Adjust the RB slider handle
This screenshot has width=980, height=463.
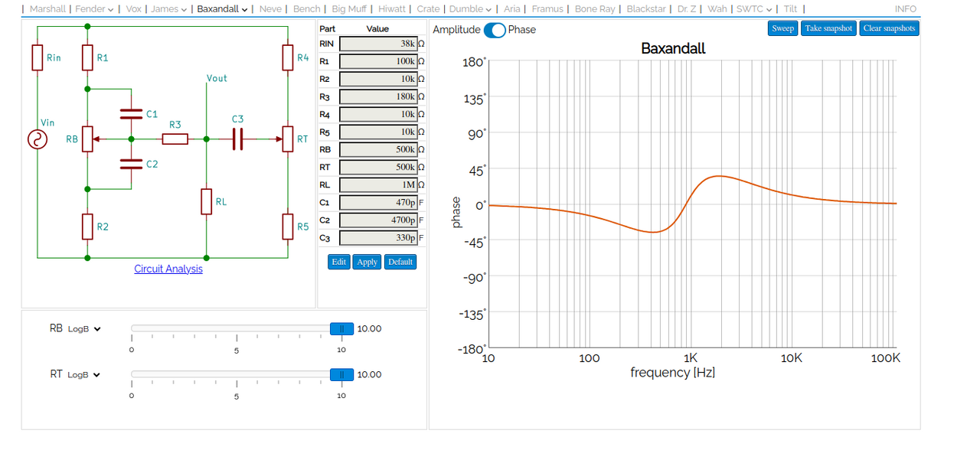(341, 329)
